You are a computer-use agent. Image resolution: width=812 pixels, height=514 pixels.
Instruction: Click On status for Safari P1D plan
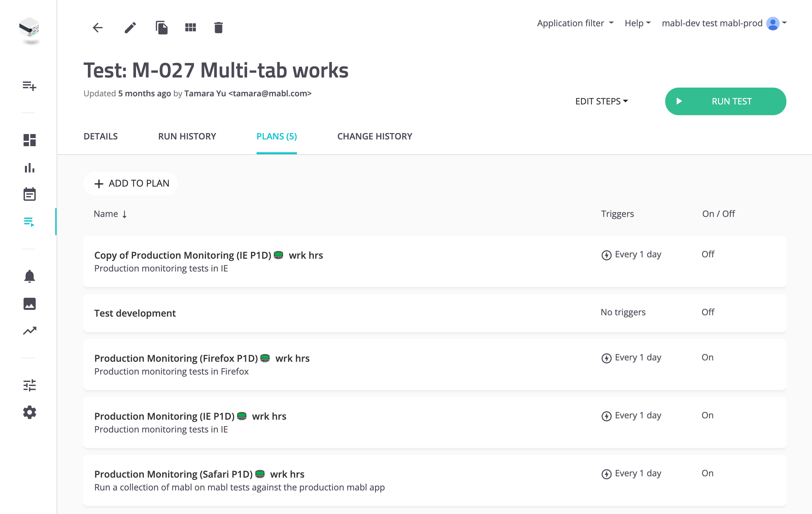[x=707, y=473]
